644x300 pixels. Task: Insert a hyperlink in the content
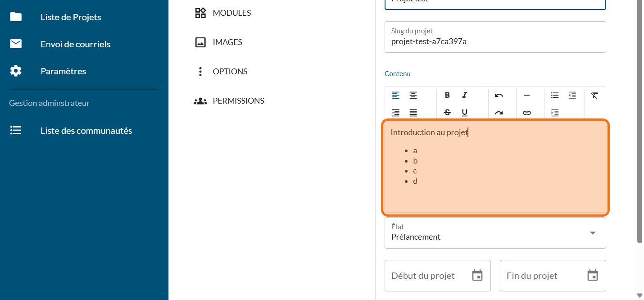coord(527,113)
